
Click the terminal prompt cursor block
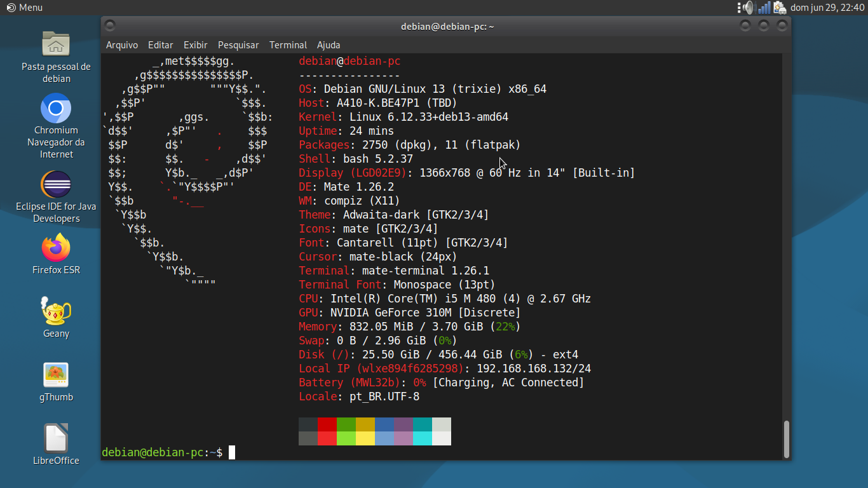[x=232, y=452]
